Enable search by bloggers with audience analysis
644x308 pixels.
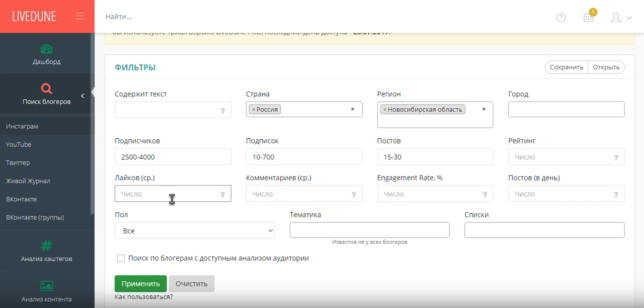[x=121, y=259]
